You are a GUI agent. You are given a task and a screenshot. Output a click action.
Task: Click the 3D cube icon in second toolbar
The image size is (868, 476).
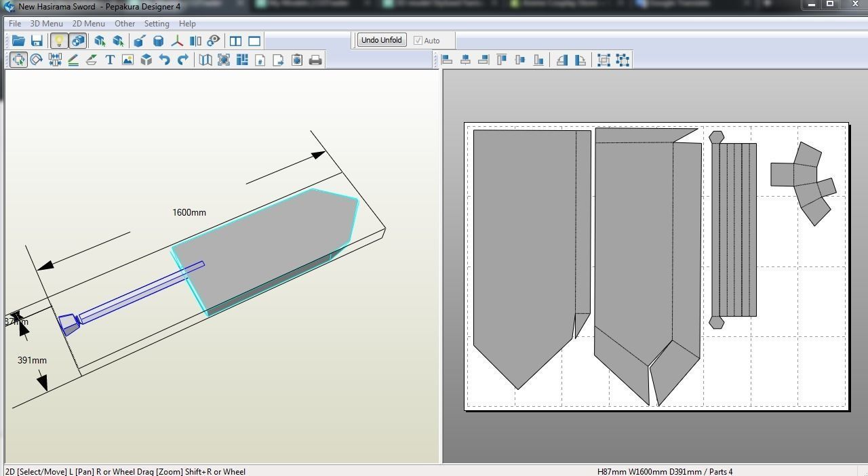tap(146, 60)
